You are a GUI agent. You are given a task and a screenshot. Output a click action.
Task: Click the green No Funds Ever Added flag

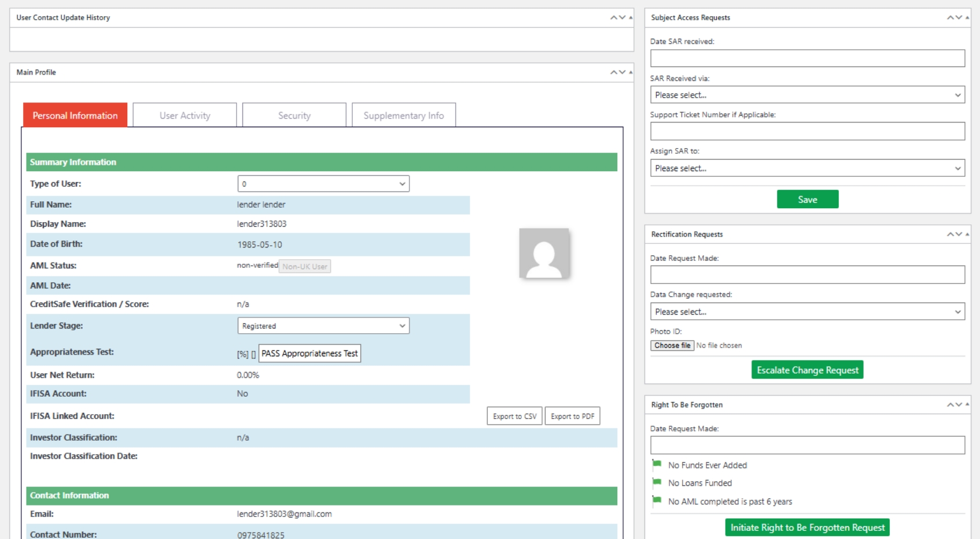657,464
